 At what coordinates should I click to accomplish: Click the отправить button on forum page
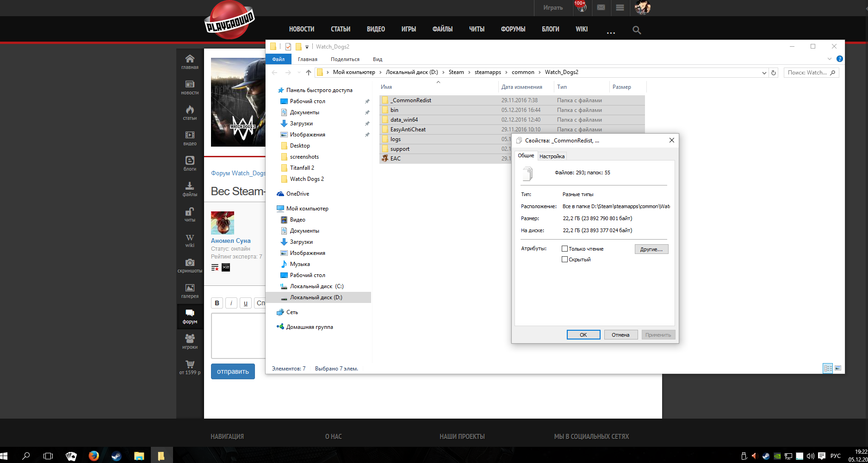pyautogui.click(x=233, y=371)
